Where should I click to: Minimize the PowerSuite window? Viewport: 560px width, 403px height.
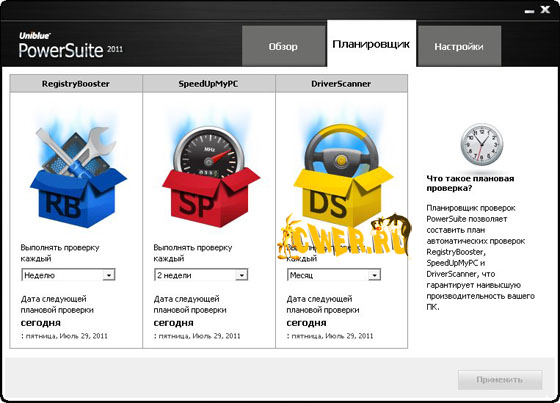pyautogui.click(x=529, y=11)
